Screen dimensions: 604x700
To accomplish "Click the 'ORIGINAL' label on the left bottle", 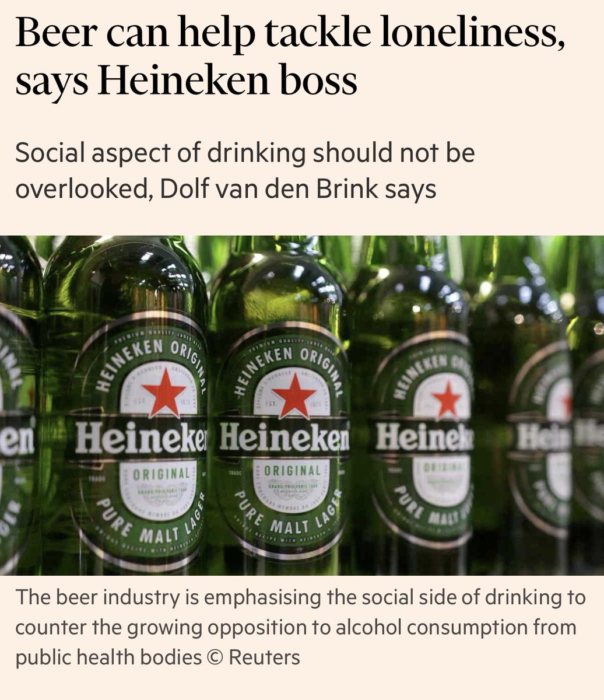I will (x=161, y=473).
